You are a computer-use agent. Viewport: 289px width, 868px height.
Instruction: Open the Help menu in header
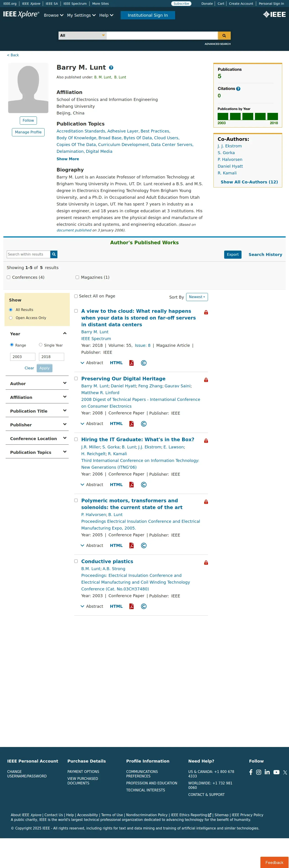click(106, 15)
